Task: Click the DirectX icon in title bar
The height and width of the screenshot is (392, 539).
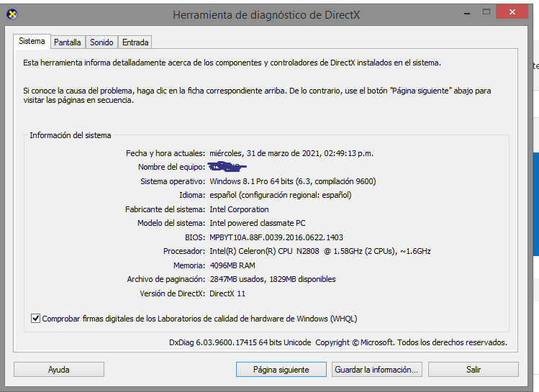Action: pyautogui.click(x=12, y=14)
